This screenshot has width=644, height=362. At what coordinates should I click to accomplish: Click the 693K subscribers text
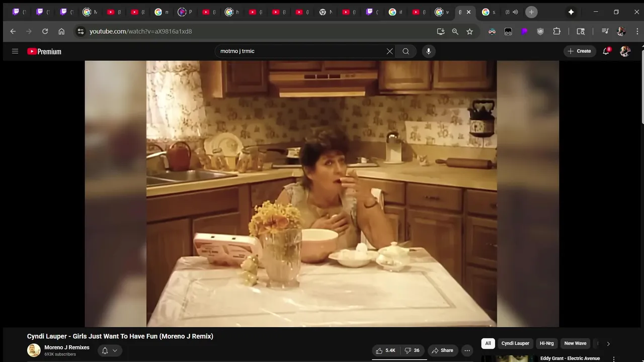click(x=60, y=354)
